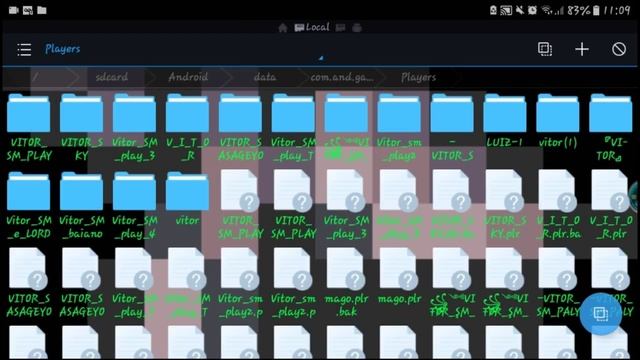Select the V_I_T_O_R.plr.ba file
Screen dimensions: 640x360
[x=558, y=205]
